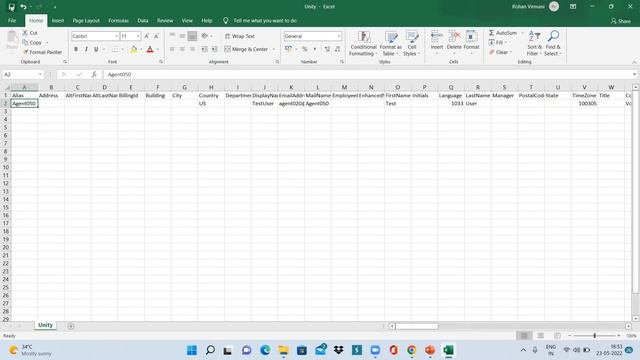The width and height of the screenshot is (640, 360).
Task: Switch to Page Layout view icon
Action: click(540, 336)
